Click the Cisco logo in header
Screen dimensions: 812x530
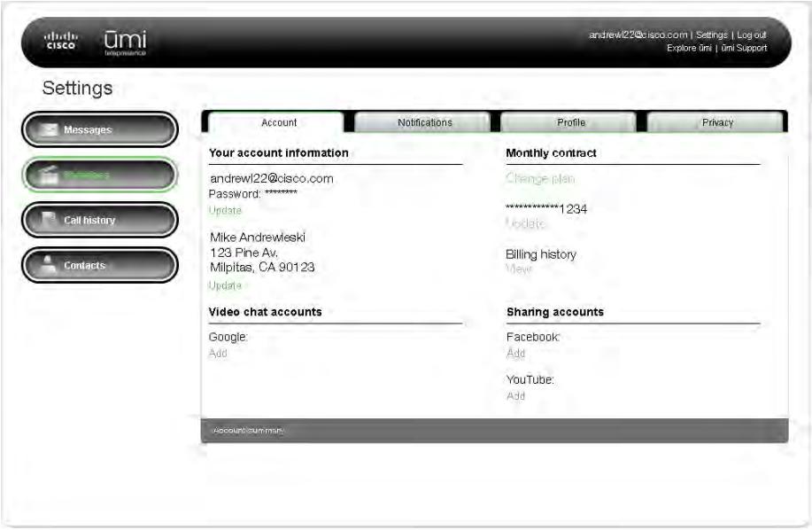61,41
